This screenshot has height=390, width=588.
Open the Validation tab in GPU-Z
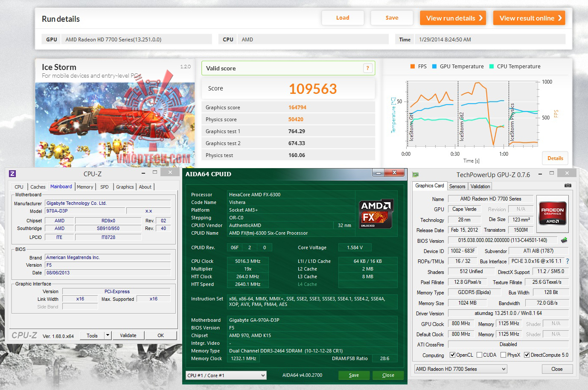[x=480, y=186]
